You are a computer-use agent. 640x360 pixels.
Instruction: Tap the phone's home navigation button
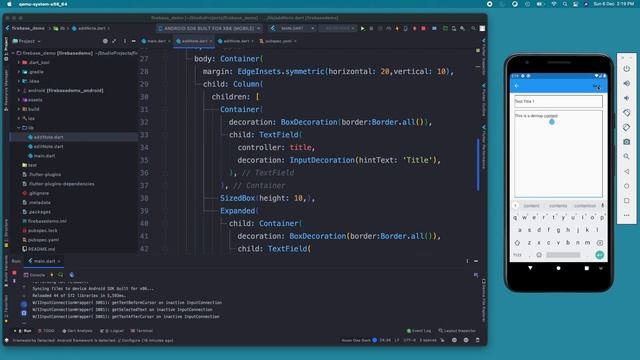coord(558,268)
